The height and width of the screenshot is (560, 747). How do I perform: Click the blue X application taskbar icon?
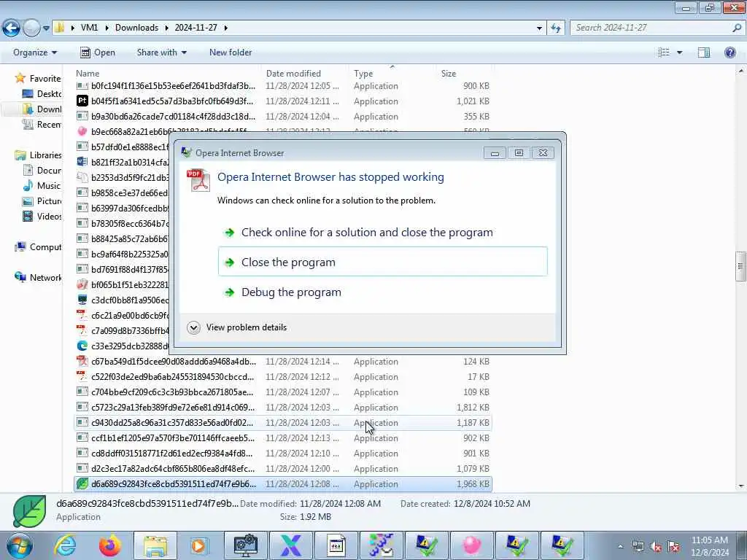pos(290,545)
